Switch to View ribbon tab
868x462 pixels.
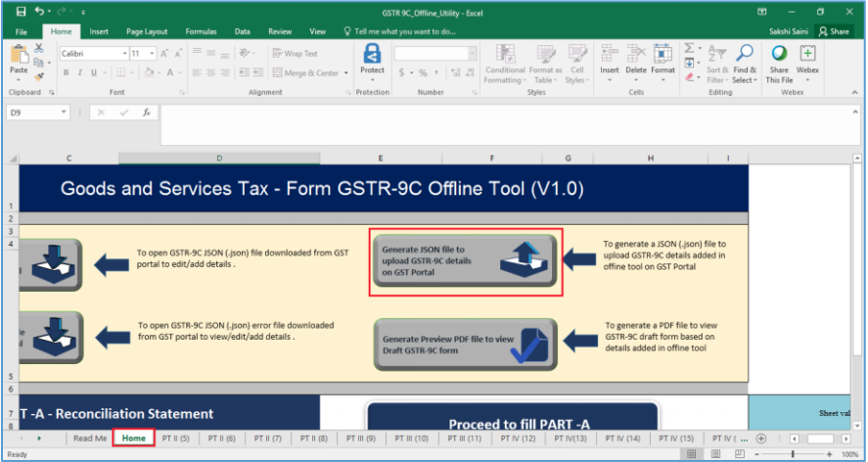click(318, 31)
